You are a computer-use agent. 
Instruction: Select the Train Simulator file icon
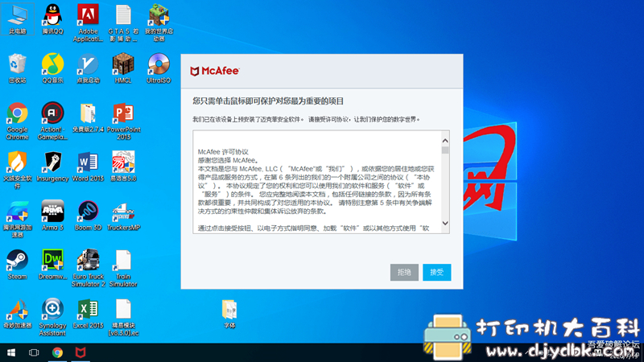[x=123, y=268]
